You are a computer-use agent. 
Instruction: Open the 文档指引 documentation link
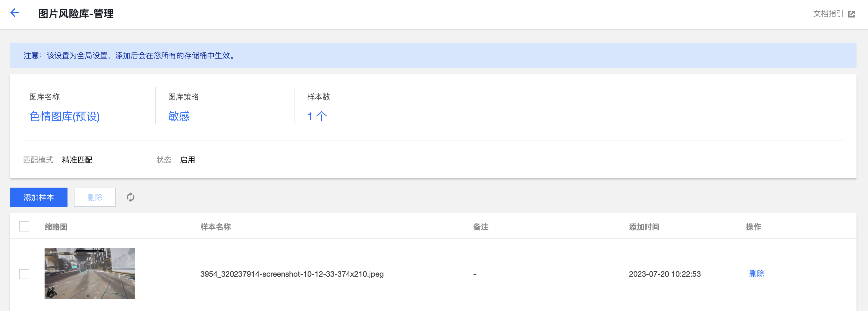(828, 14)
